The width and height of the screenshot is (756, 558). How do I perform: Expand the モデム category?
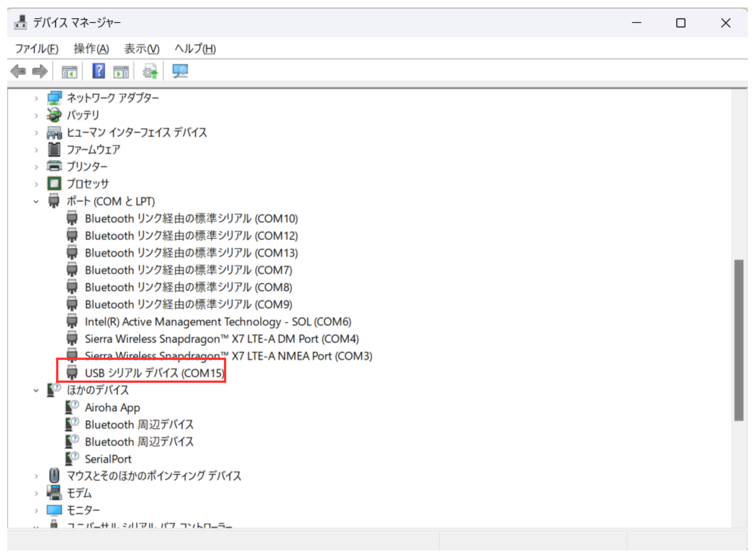coord(36,493)
